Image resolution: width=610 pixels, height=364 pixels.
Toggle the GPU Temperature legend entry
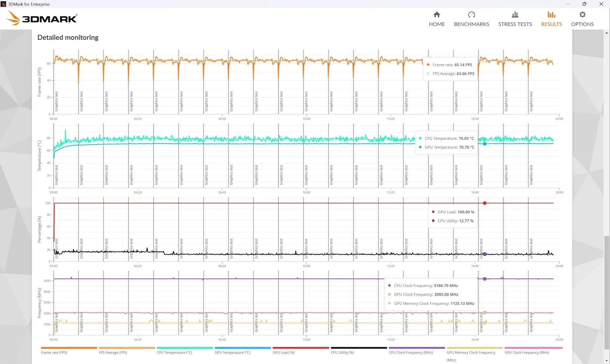pyautogui.click(x=233, y=352)
